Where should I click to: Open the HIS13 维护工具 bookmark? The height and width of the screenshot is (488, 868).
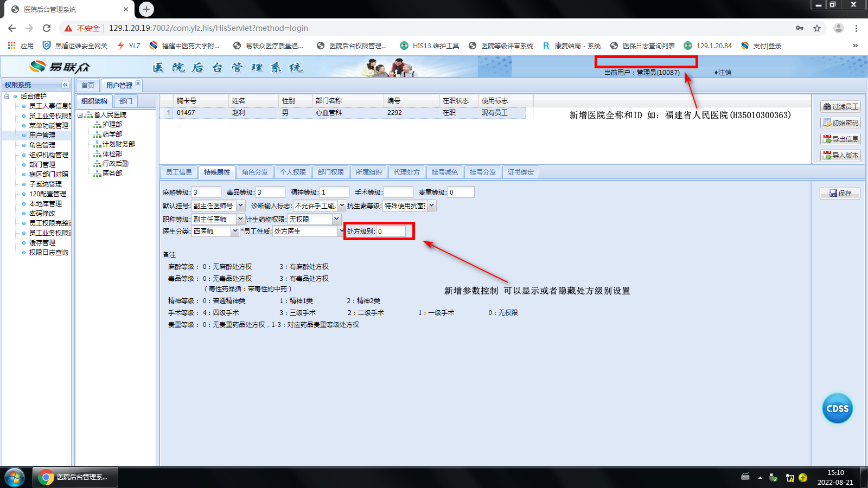click(x=429, y=46)
